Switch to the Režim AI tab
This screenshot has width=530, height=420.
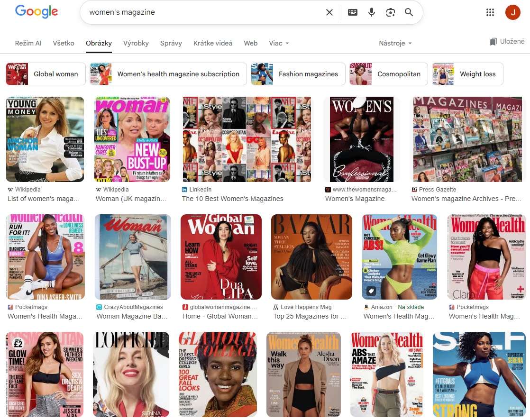(x=28, y=43)
